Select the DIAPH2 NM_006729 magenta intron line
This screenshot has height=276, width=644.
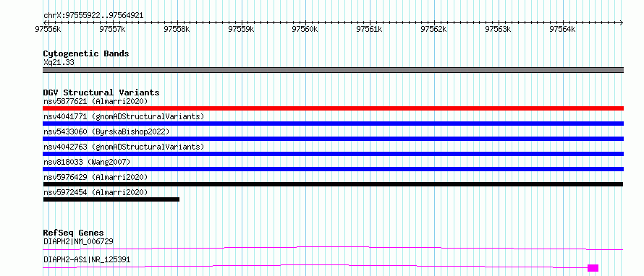[x=333, y=248]
